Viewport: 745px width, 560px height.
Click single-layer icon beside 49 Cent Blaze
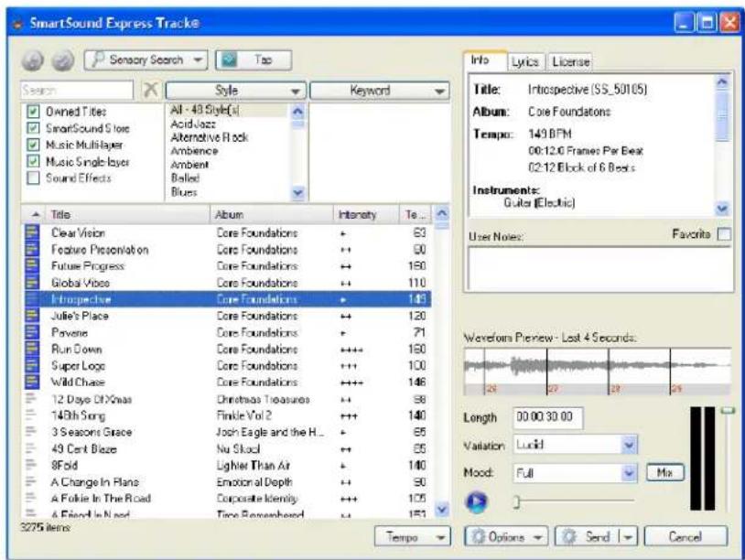point(31,448)
